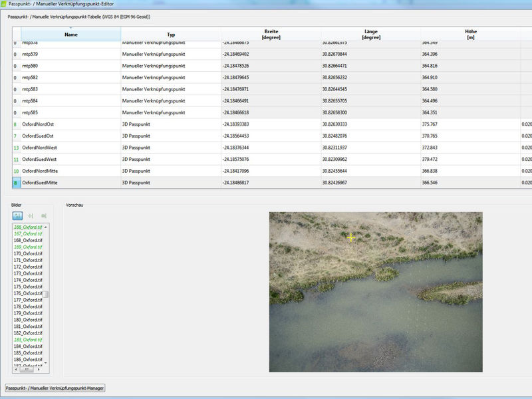Click the highlighted count 8 beside OxfordSuedMitte
Image resolution: width=532 pixels, height=399 pixels.
click(x=15, y=183)
